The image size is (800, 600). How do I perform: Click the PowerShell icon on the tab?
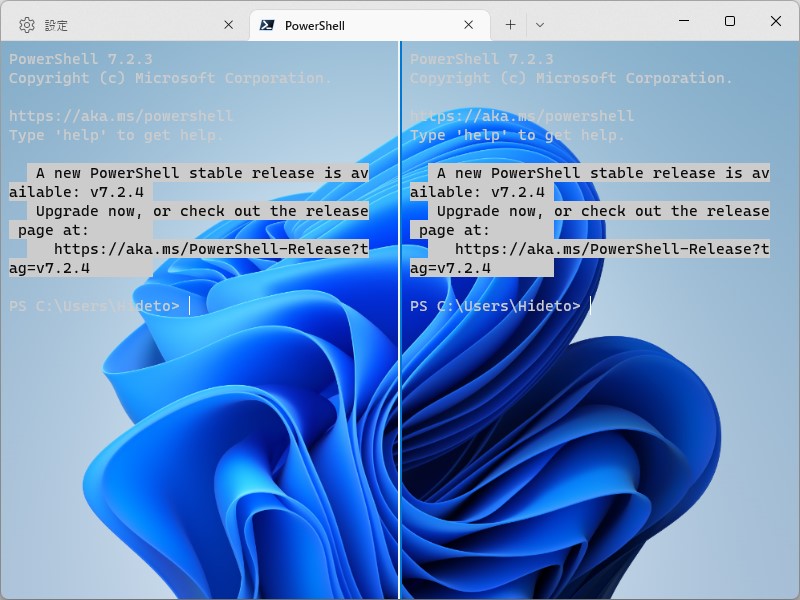(267, 25)
